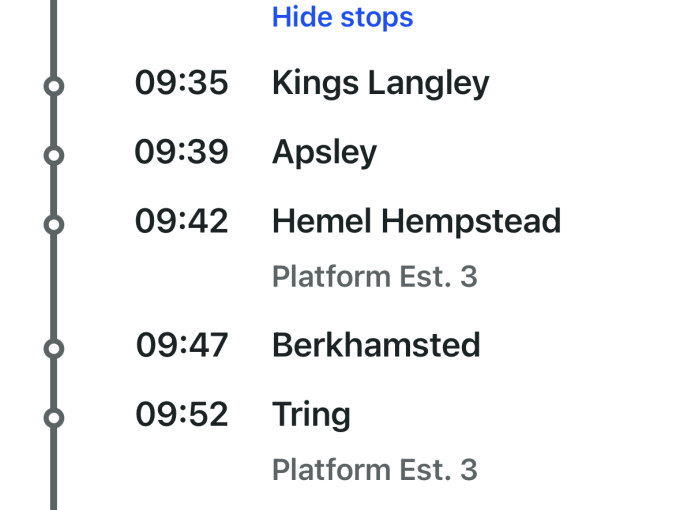Image resolution: width=680 pixels, height=510 pixels.
Task: Click the Berkhamsted stop marker circle
Action: tap(55, 348)
